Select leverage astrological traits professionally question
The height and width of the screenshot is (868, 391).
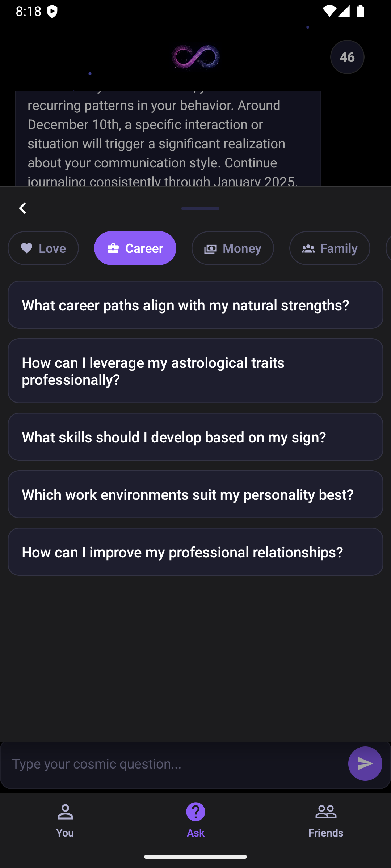coord(195,371)
